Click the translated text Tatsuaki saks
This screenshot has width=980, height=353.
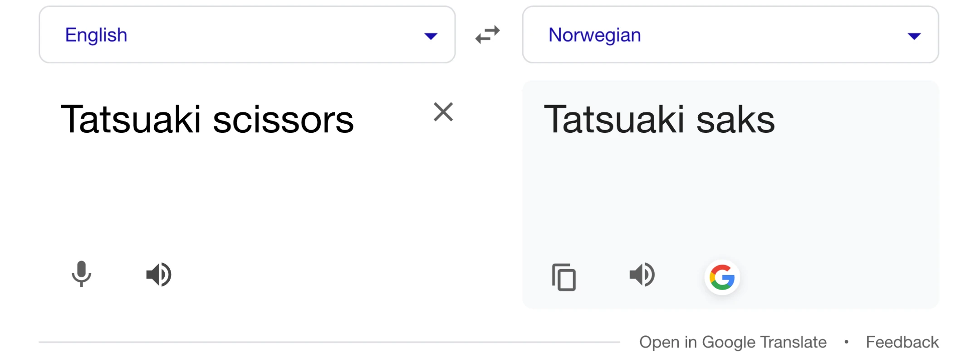660,119
